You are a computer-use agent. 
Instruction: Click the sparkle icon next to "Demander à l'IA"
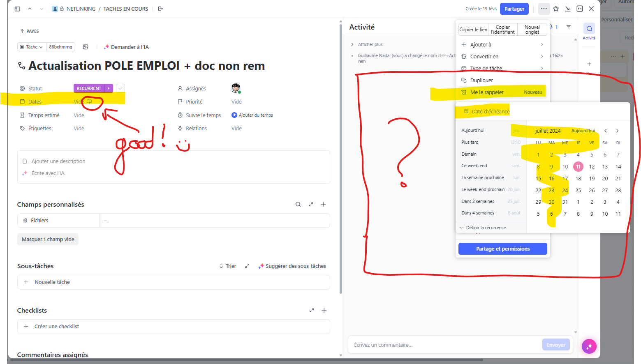coord(107,47)
